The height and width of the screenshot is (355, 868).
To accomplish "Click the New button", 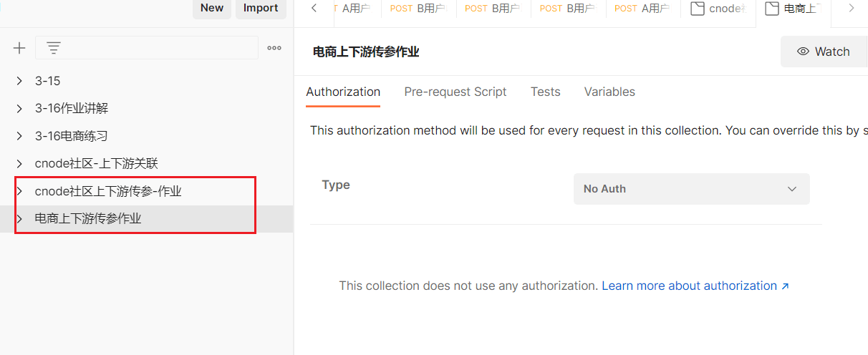I will tap(211, 8).
